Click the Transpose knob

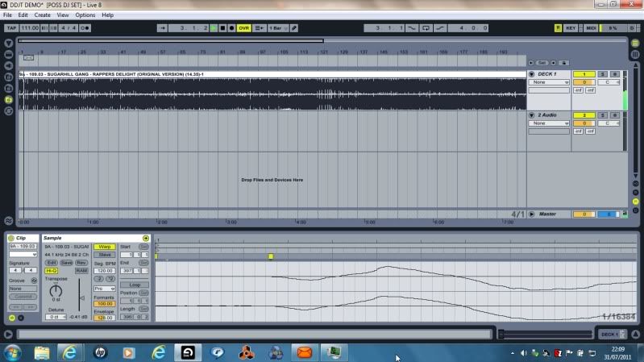coord(56,289)
